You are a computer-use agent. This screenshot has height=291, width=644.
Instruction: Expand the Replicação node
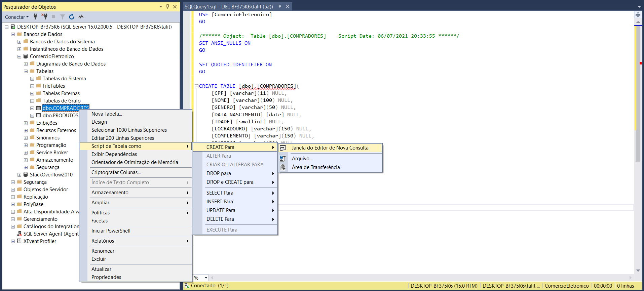coord(13,197)
